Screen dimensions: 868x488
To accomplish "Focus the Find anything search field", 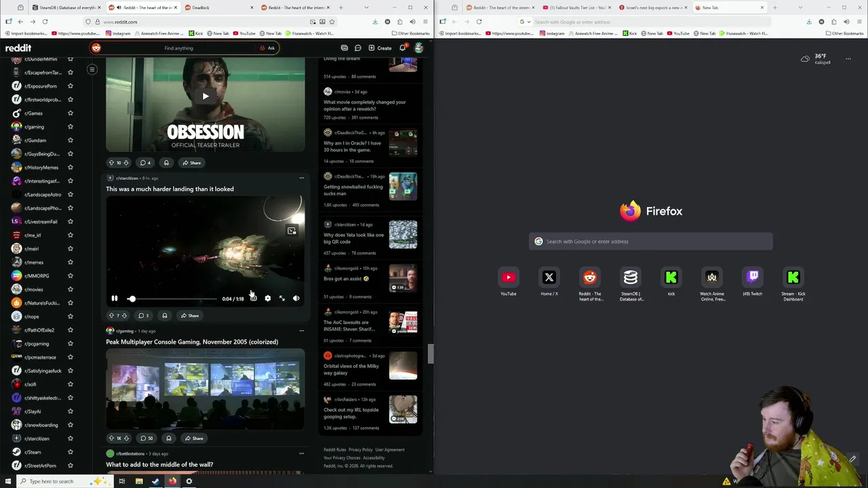I will coord(178,48).
